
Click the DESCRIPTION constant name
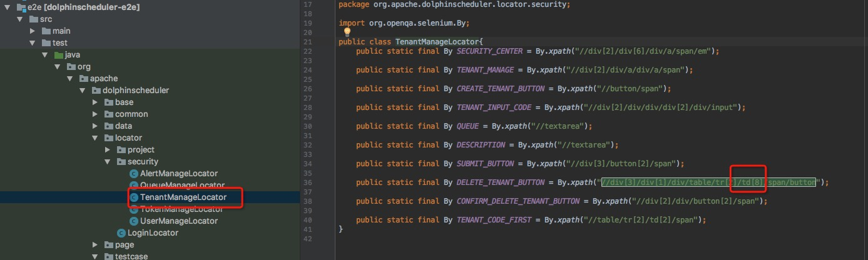tap(481, 145)
